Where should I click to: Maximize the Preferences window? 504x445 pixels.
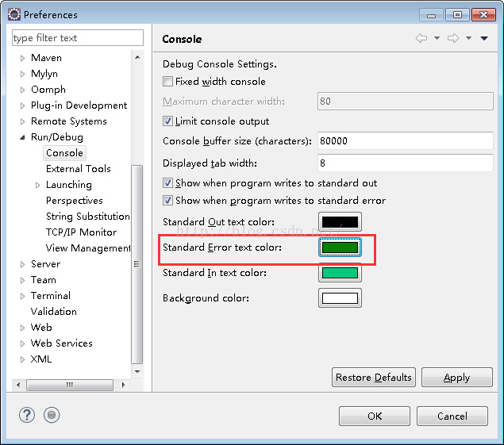click(457, 15)
